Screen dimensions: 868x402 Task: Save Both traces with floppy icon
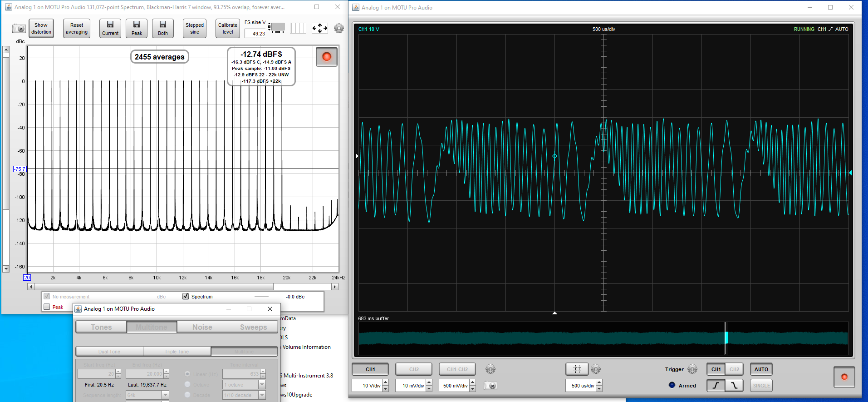pos(163,28)
